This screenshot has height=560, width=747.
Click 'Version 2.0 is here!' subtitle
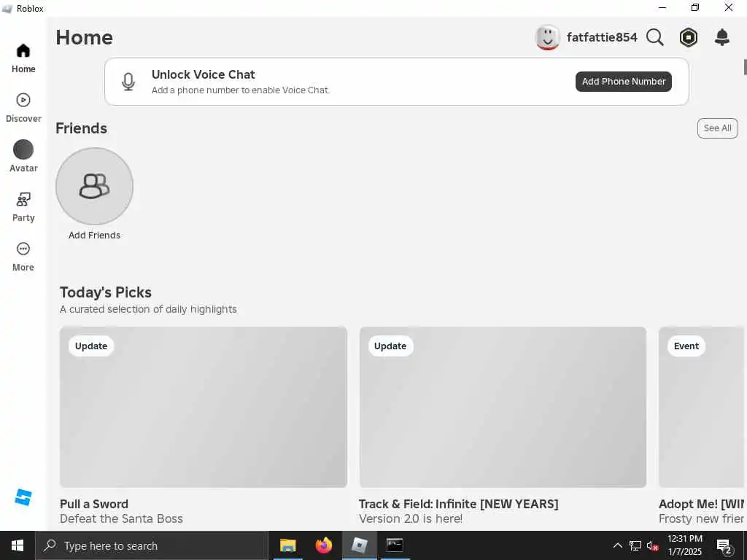[411, 518]
